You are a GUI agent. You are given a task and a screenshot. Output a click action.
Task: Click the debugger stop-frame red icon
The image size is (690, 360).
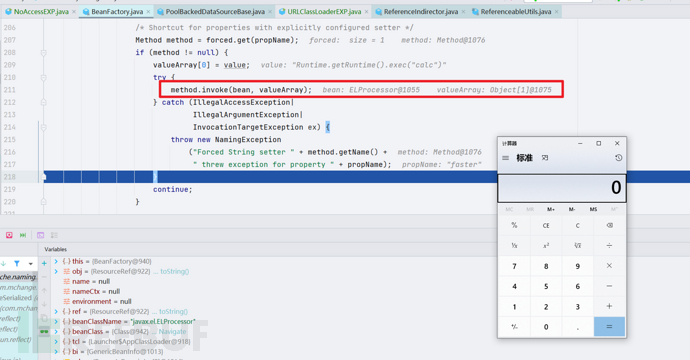(x=9, y=235)
